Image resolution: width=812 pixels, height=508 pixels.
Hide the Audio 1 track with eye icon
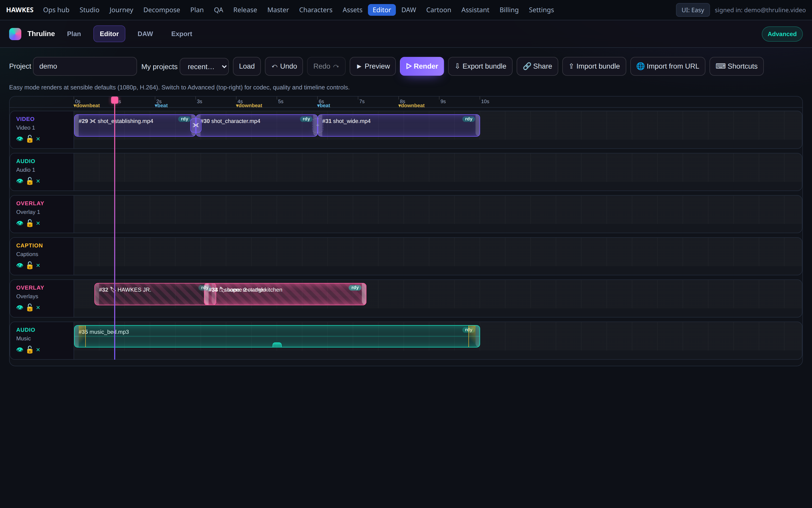tap(20, 181)
